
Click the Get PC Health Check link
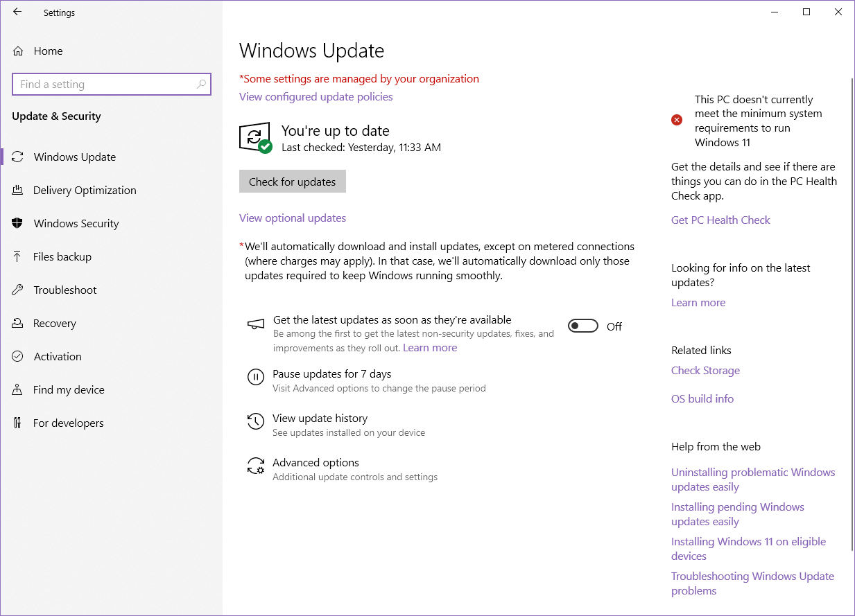pyautogui.click(x=720, y=220)
